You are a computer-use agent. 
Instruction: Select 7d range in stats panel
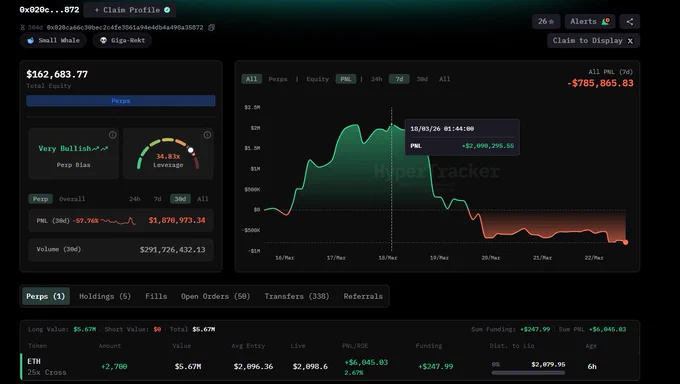(157, 199)
